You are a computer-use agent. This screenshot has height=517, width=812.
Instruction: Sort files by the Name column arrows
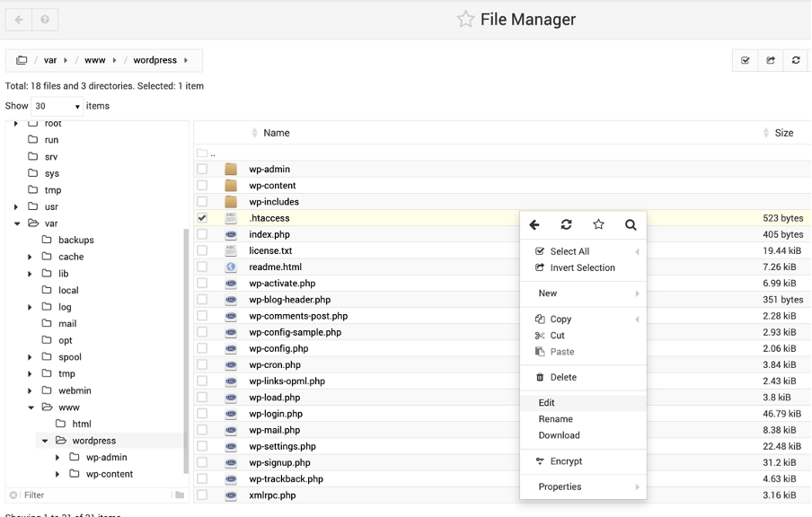pos(254,133)
